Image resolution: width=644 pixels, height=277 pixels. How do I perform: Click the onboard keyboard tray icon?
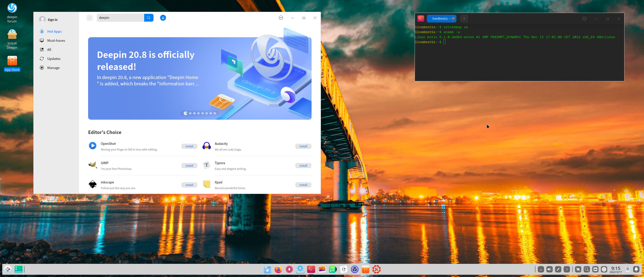pyautogui.click(x=541, y=269)
